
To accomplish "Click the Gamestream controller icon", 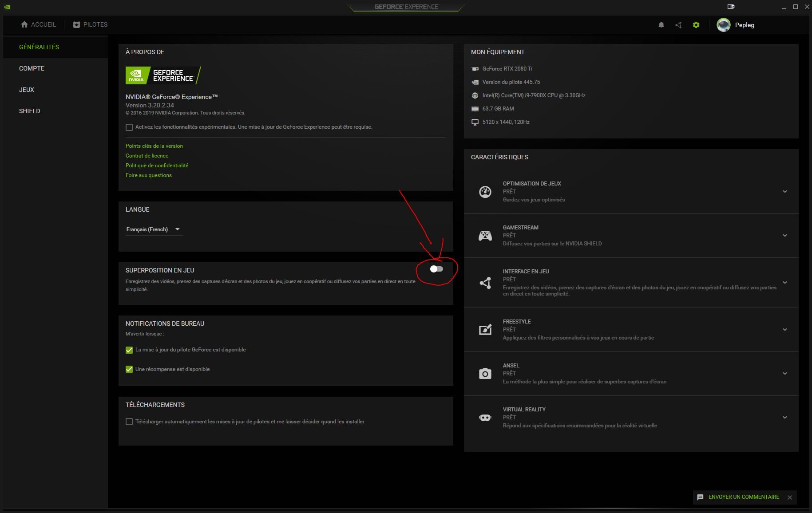I will point(485,236).
